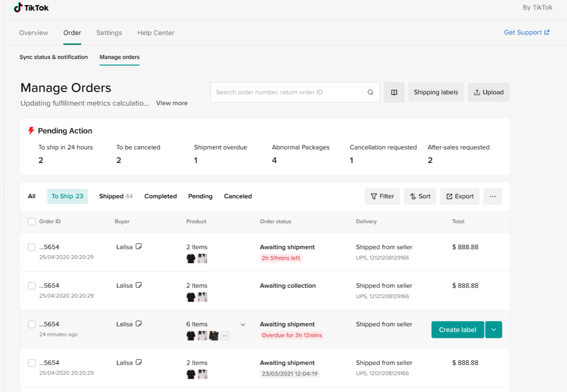Open the note icon beside first Lalisa
567x392 pixels.
click(x=139, y=246)
